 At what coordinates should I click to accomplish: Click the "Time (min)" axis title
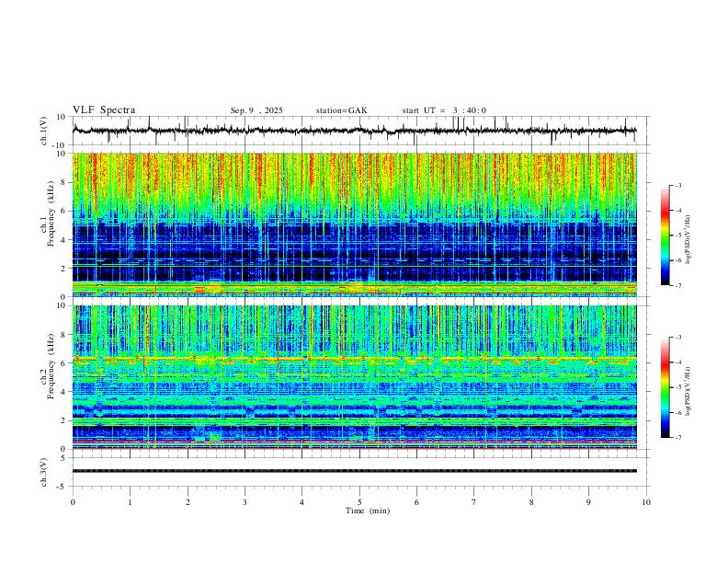point(368,511)
